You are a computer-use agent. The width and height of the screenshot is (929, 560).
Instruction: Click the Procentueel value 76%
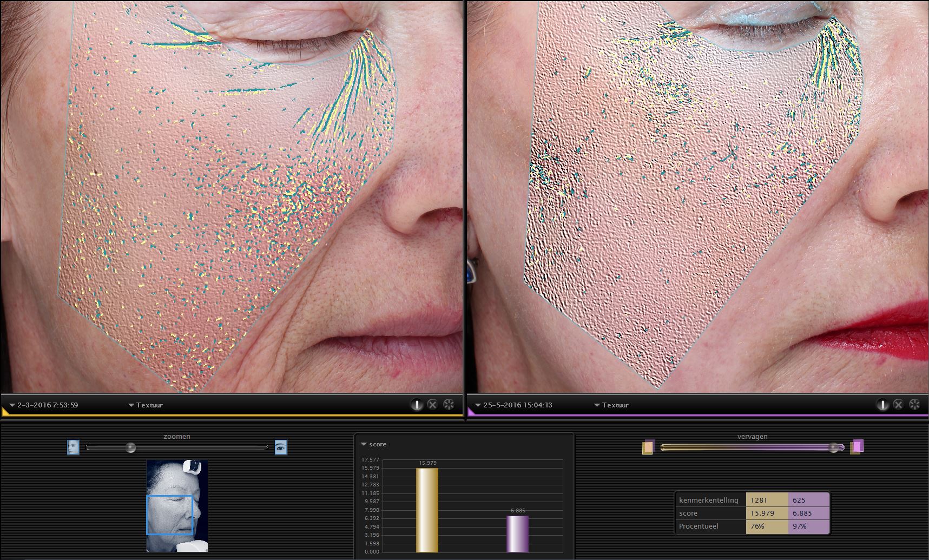tap(767, 526)
